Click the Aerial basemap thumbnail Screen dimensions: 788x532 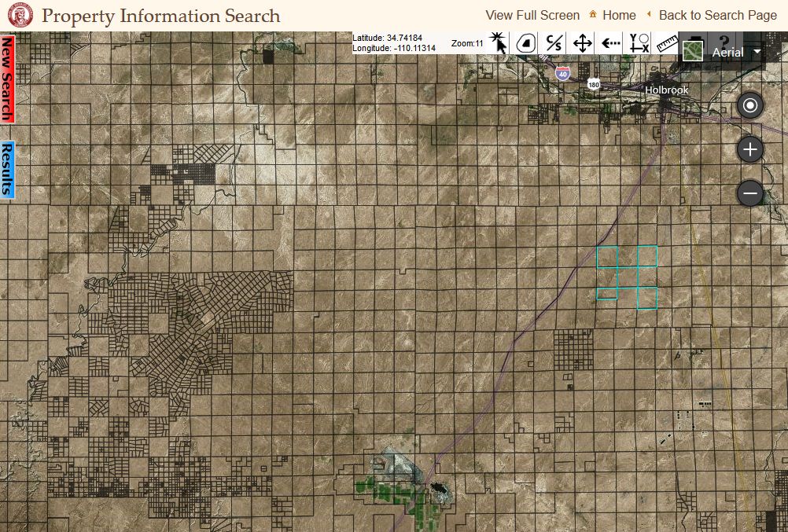pos(693,51)
